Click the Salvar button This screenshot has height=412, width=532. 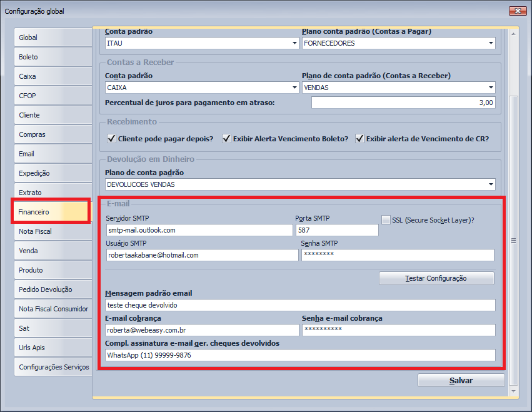tap(461, 380)
